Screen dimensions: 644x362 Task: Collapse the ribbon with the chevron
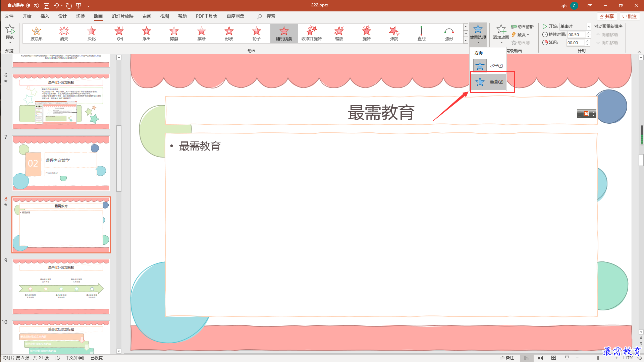[639, 52]
